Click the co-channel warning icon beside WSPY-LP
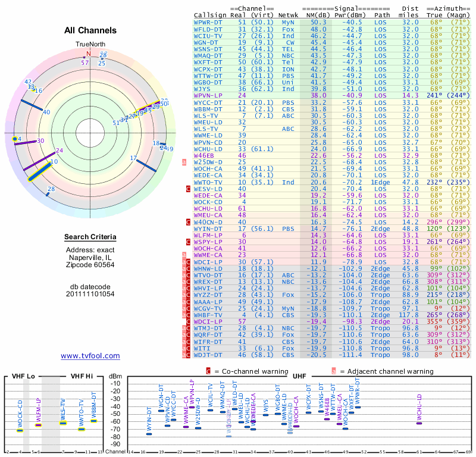This screenshot has height=457, width=476. [188, 242]
